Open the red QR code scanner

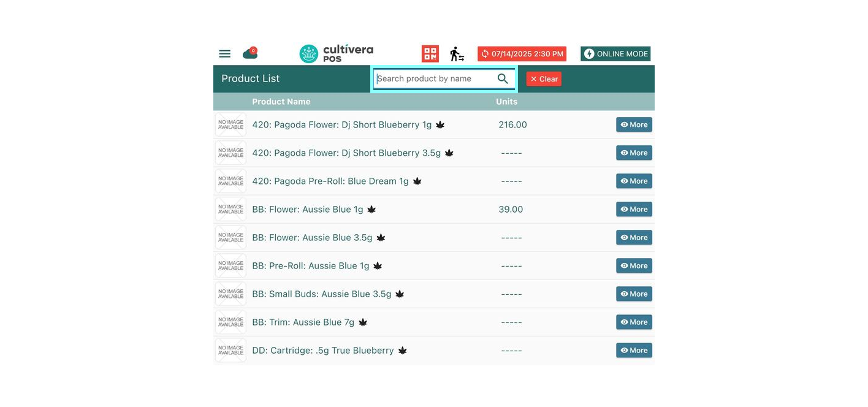coord(430,54)
